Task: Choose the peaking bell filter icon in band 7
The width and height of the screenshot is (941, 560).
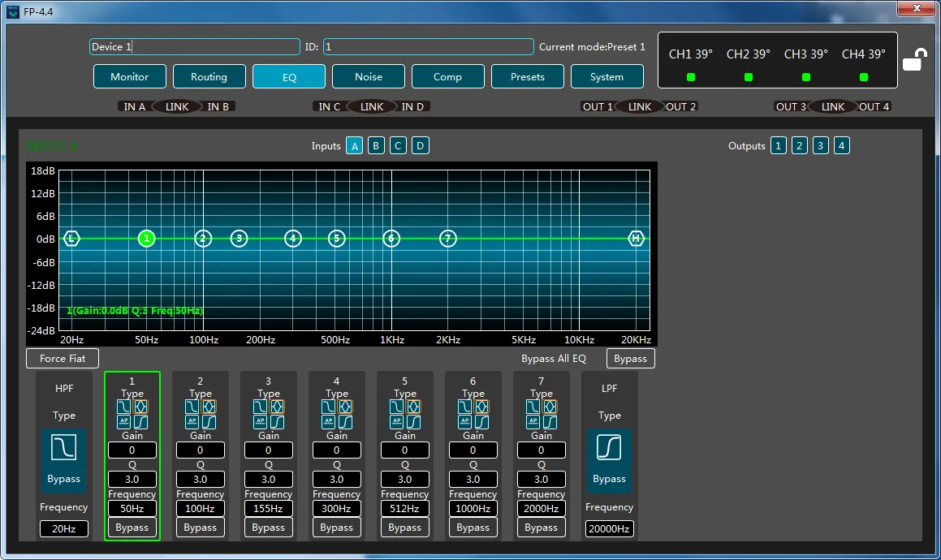Action: point(550,406)
